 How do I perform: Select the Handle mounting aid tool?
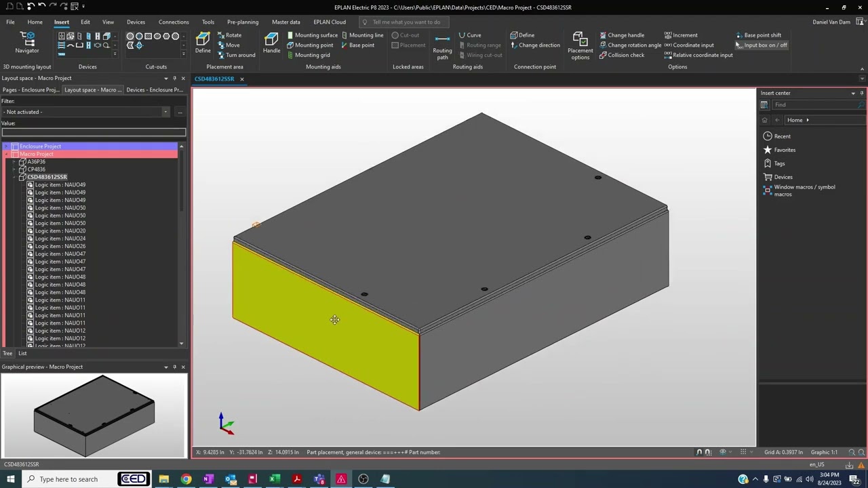(x=271, y=42)
